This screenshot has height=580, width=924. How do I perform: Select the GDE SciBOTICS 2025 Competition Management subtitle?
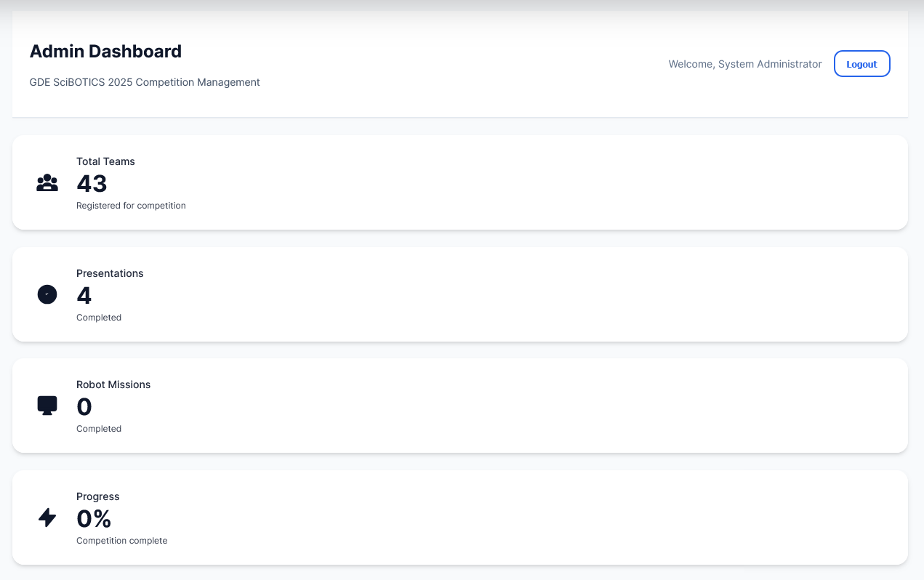(145, 82)
